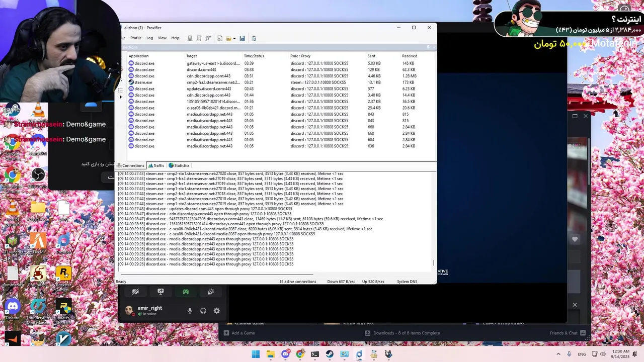Click system tray microphone icon
The width and height of the screenshot is (644, 362).
[569, 354]
